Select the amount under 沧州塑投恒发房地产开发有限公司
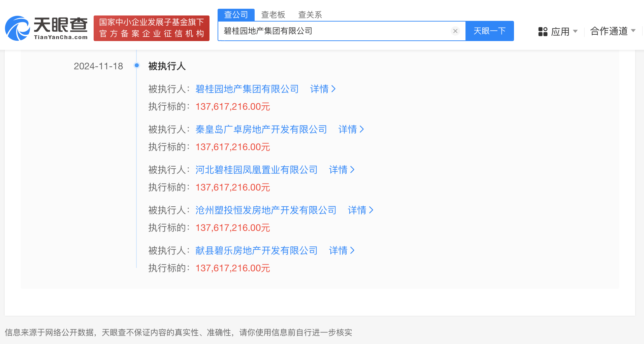Image resolution: width=644 pixels, height=344 pixels. pos(233,228)
